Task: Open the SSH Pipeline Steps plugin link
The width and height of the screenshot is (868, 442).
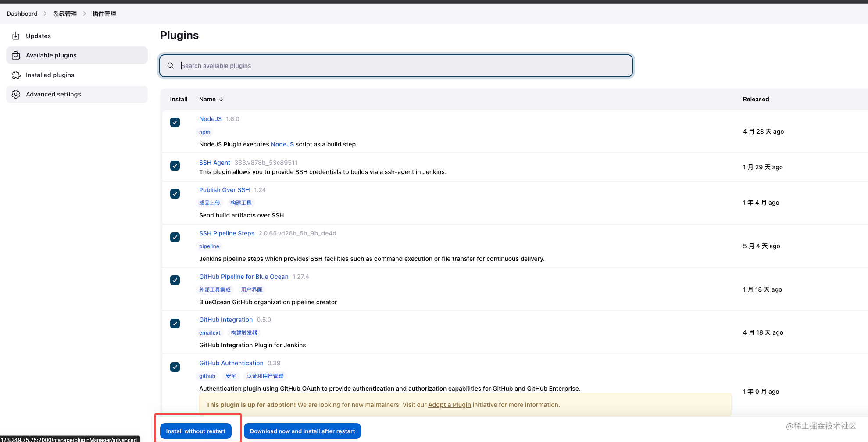Action: point(226,233)
